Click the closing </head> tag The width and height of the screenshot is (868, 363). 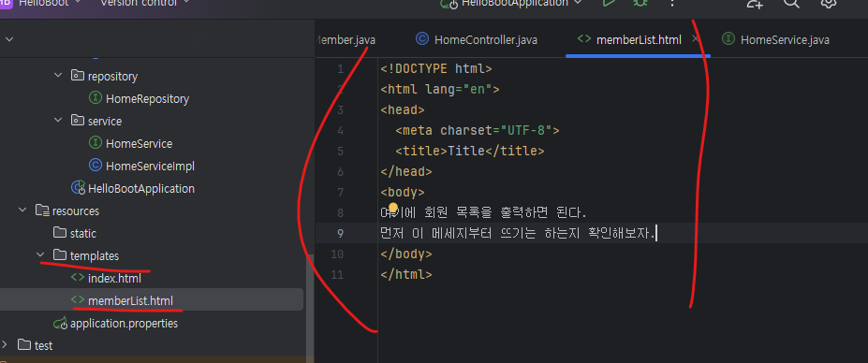[x=405, y=171]
